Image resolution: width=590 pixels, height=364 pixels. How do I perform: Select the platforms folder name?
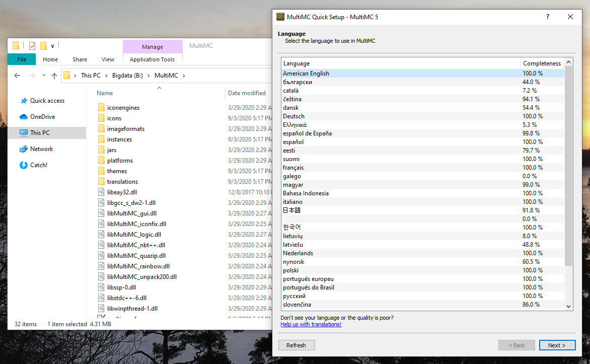coord(120,161)
